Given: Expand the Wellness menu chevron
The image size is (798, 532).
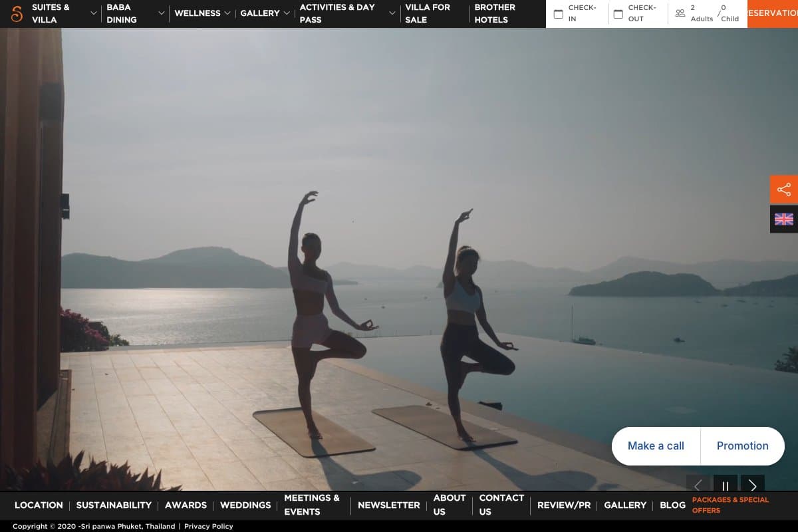Looking at the screenshot, I should click(x=227, y=13).
